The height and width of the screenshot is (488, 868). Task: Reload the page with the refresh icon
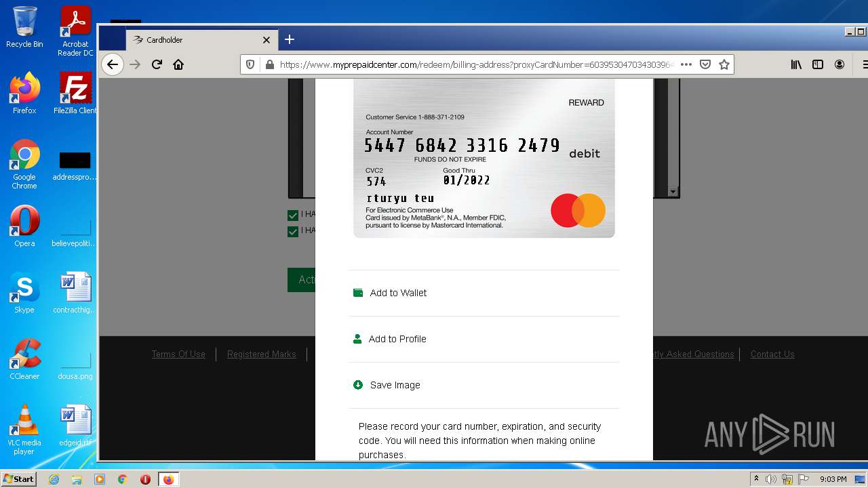[157, 64]
